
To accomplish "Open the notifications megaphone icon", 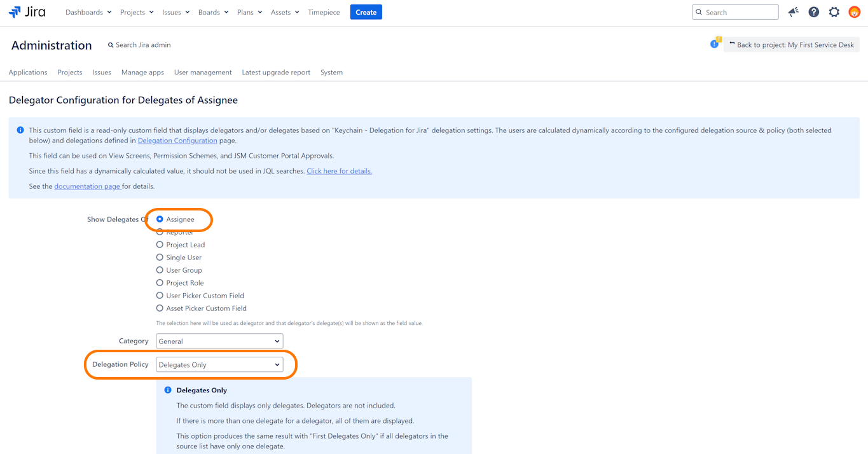I will 793,12.
